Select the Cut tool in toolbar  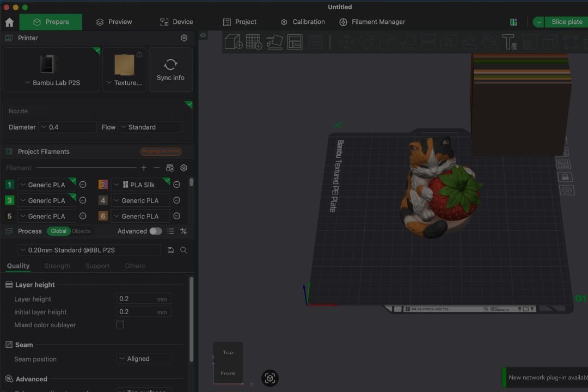(x=428, y=41)
